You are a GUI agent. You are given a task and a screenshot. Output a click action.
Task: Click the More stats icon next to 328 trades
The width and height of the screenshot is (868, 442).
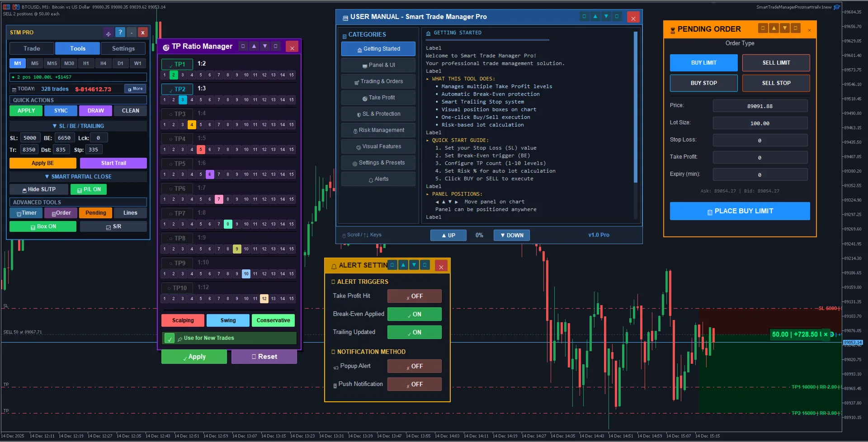pos(135,89)
